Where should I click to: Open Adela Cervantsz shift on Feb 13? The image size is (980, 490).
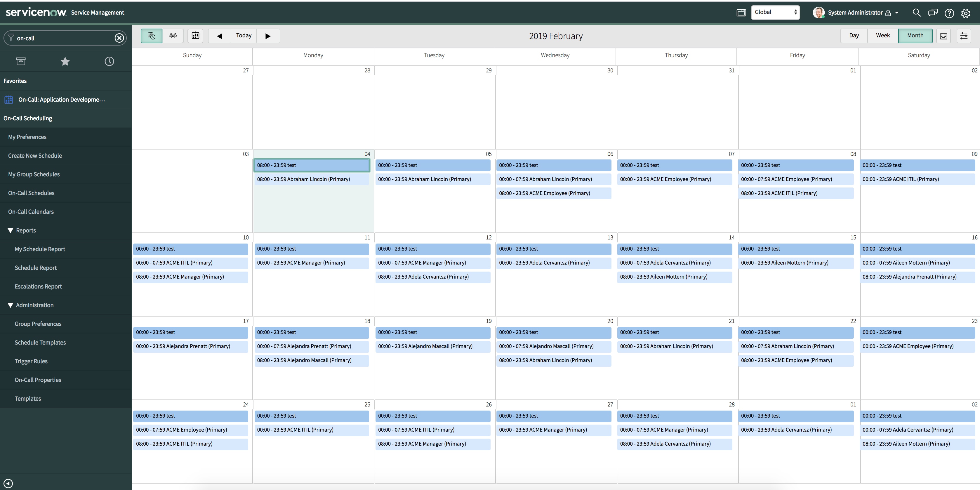[x=554, y=263]
